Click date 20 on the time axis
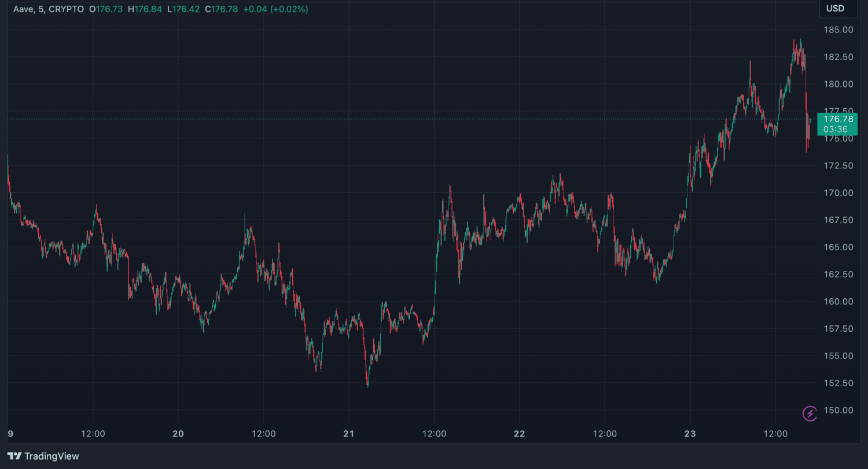The image size is (868, 469). (178, 434)
